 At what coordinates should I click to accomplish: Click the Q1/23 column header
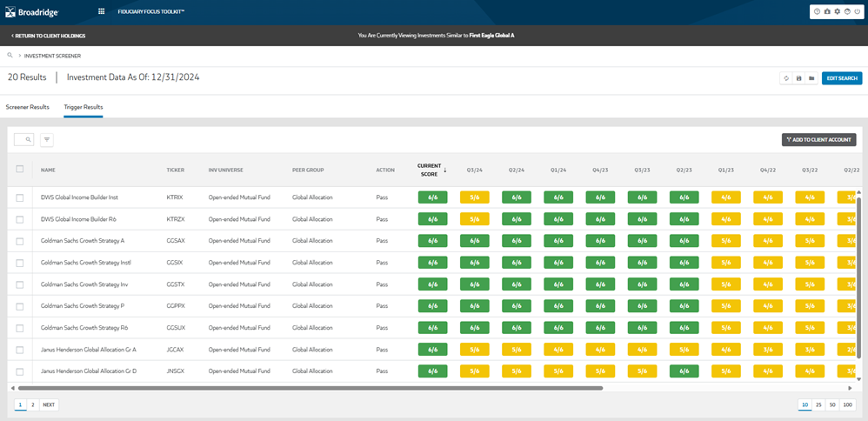click(x=725, y=170)
